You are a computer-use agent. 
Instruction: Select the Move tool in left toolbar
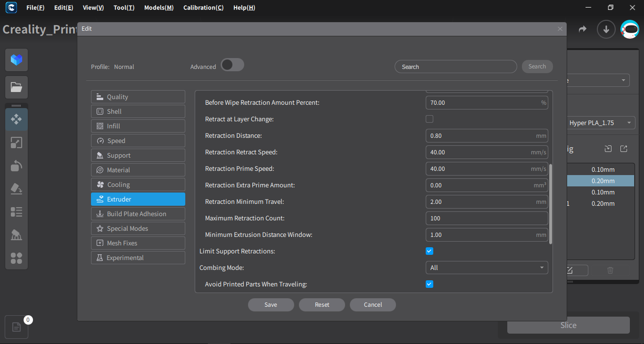coord(17,119)
